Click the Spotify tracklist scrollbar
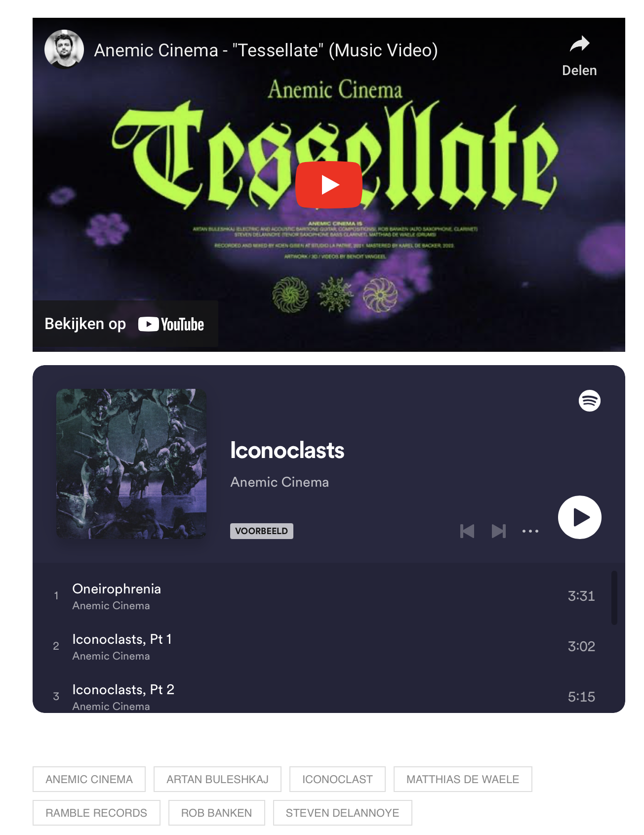 pos(614,598)
